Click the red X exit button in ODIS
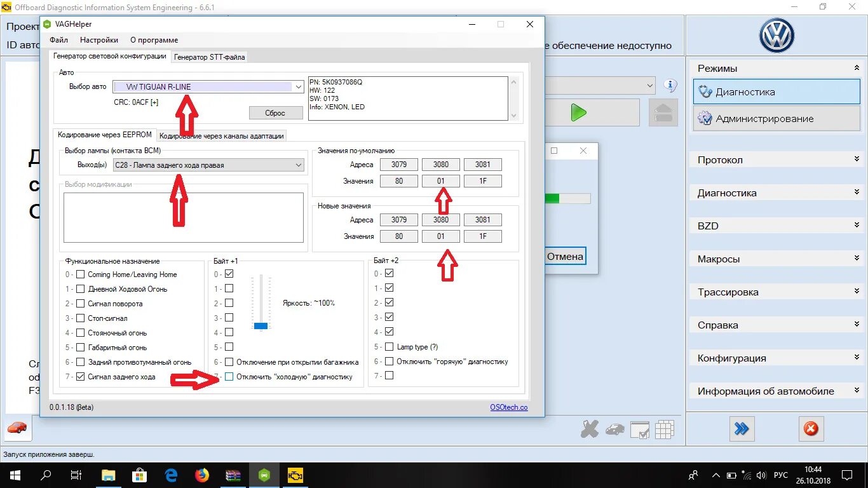This screenshot has height=488, width=868. click(x=811, y=429)
